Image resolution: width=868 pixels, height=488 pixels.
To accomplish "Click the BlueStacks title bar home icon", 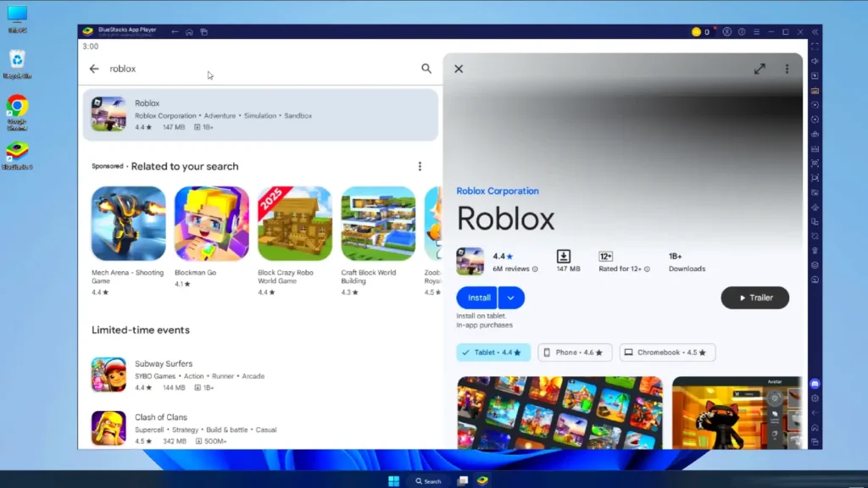I will click(x=189, y=32).
